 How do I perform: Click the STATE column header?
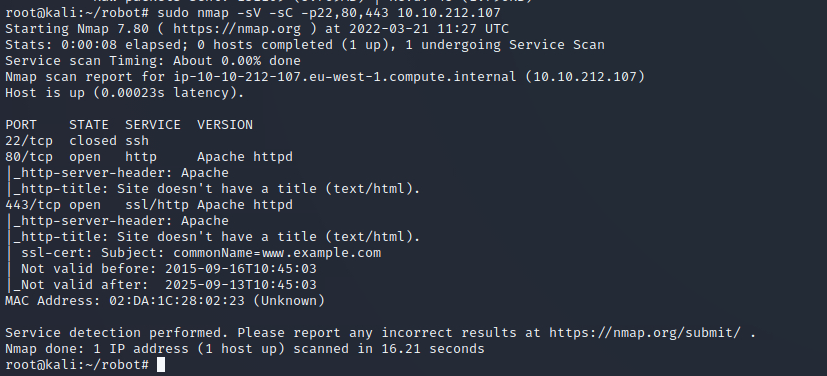89,125
